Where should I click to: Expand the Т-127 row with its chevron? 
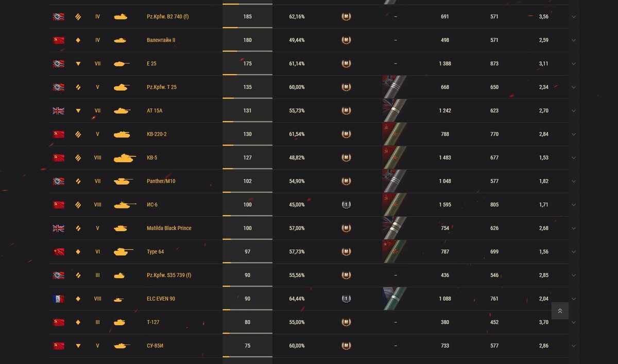point(574,322)
